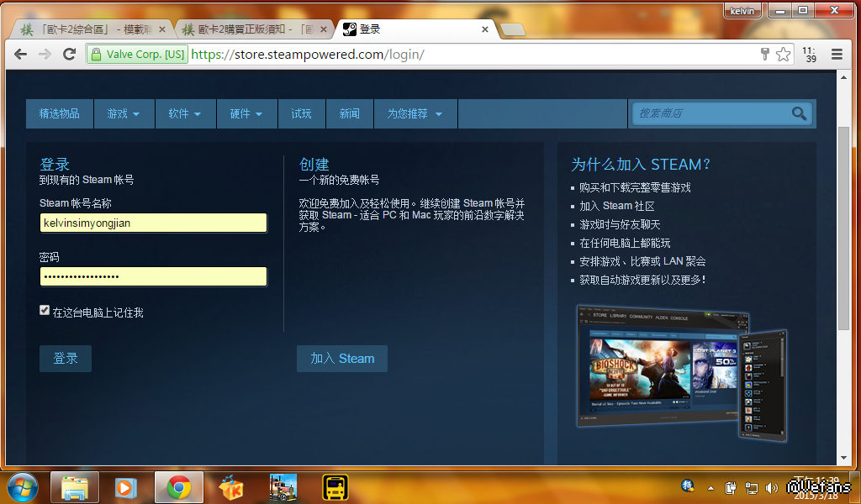
Task: Click the page scrollbar up arrow
Action: click(844, 77)
